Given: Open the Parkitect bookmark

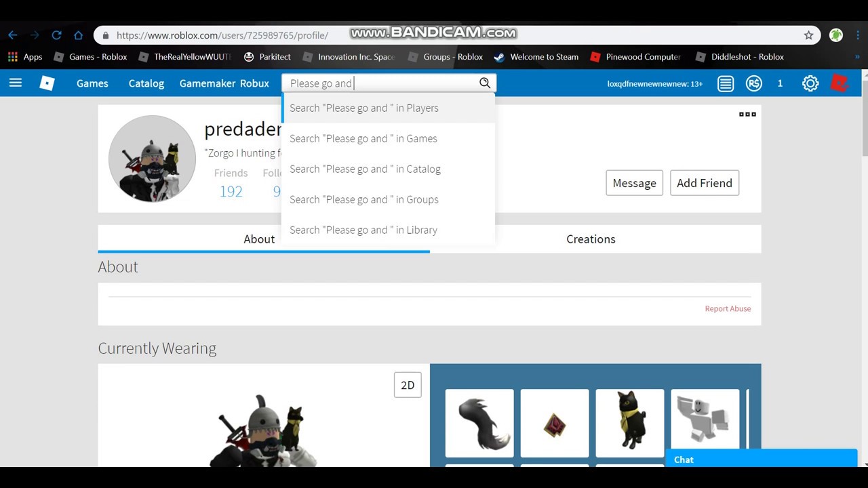Looking at the screenshot, I should point(267,57).
